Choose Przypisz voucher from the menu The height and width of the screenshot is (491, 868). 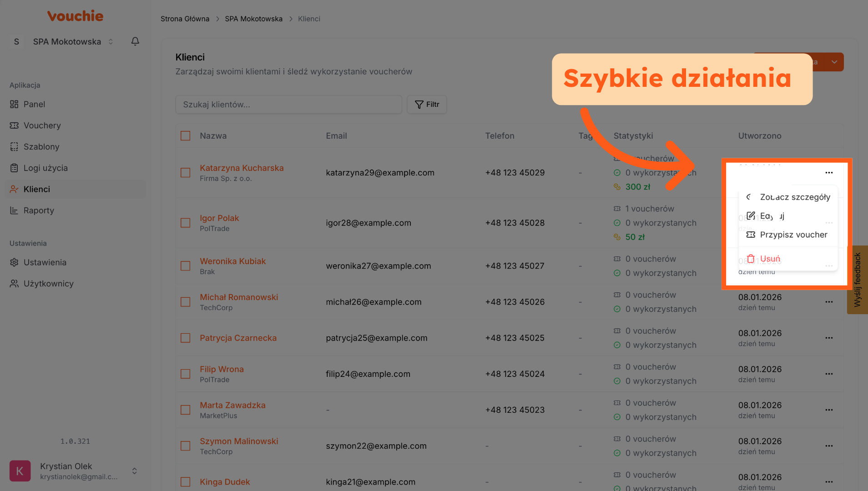(793, 235)
